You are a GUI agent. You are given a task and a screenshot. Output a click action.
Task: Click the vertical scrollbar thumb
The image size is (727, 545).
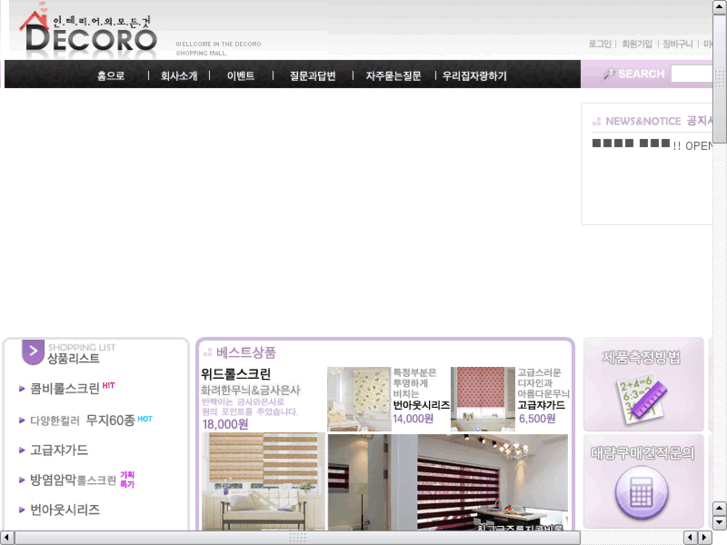pos(719,78)
